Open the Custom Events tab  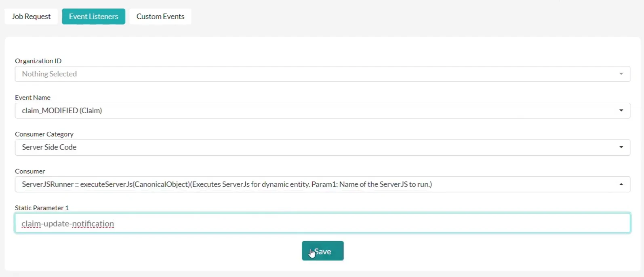pyautogui.click(x=160, y=17)
